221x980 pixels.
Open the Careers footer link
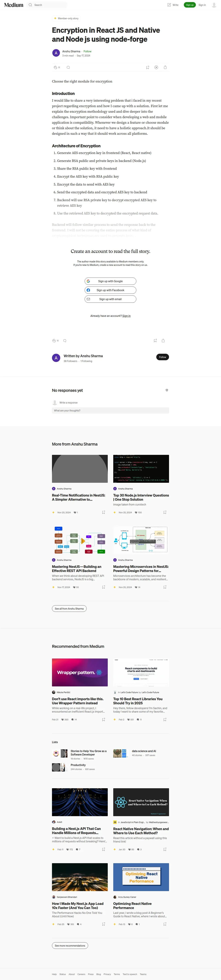(x=81, y=974)
